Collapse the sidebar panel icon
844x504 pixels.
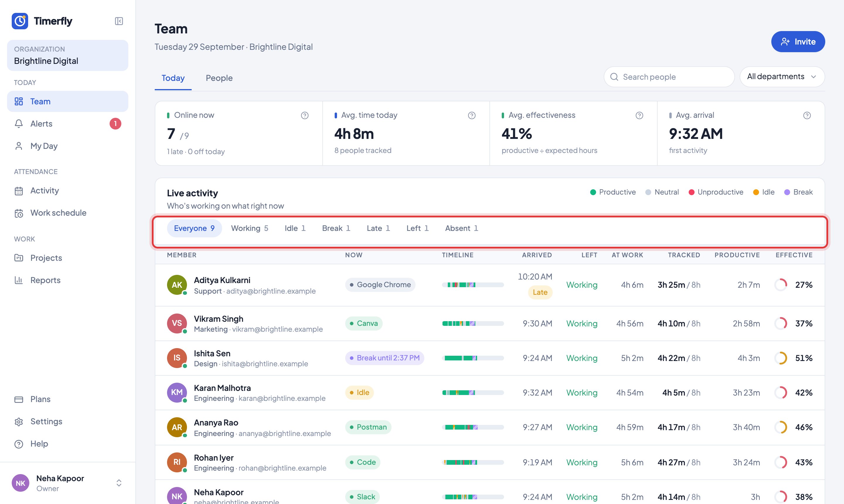point(119,21)
